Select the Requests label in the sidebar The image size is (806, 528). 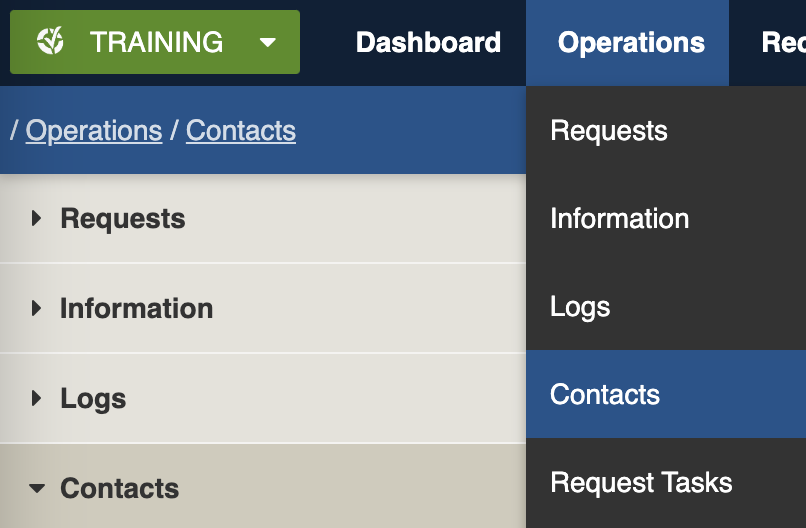122,218
